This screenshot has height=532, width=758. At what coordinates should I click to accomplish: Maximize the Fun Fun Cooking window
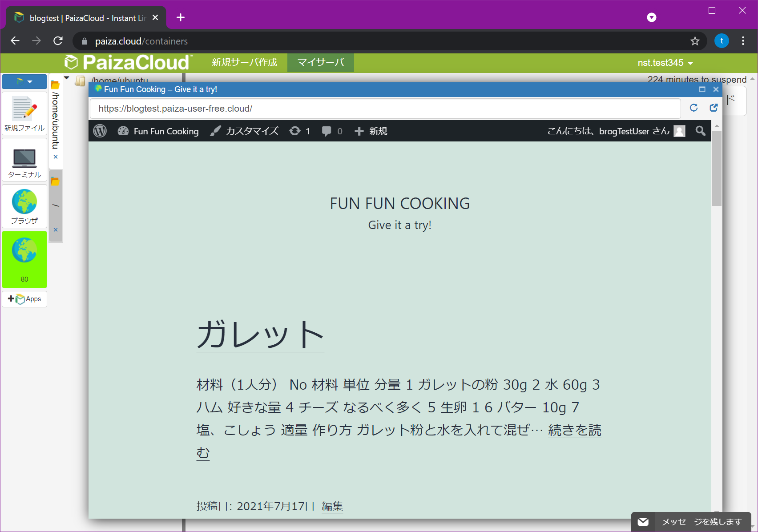[x=702, y=89]
